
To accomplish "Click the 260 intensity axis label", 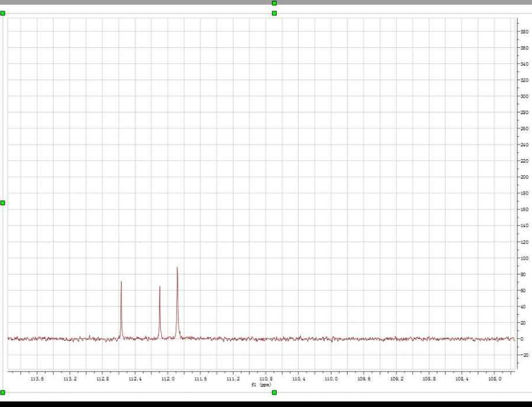I will pyautogui.click(x=524, y=128).
